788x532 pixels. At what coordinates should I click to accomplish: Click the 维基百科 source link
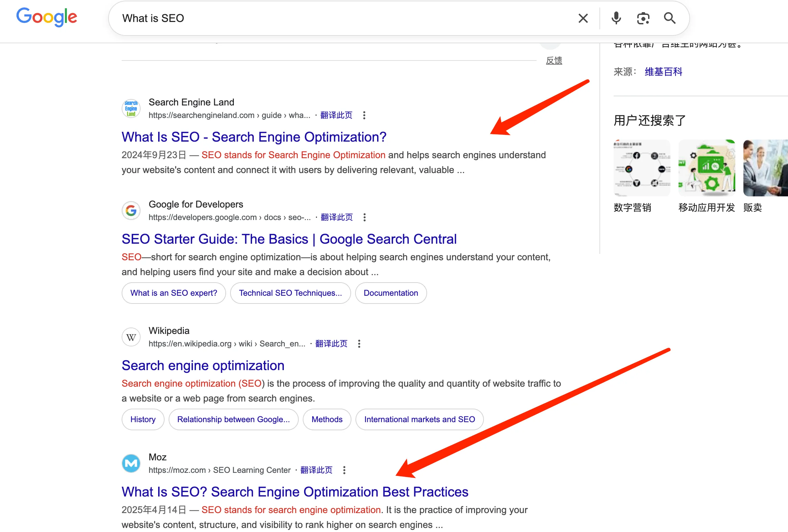pos(663,72)
